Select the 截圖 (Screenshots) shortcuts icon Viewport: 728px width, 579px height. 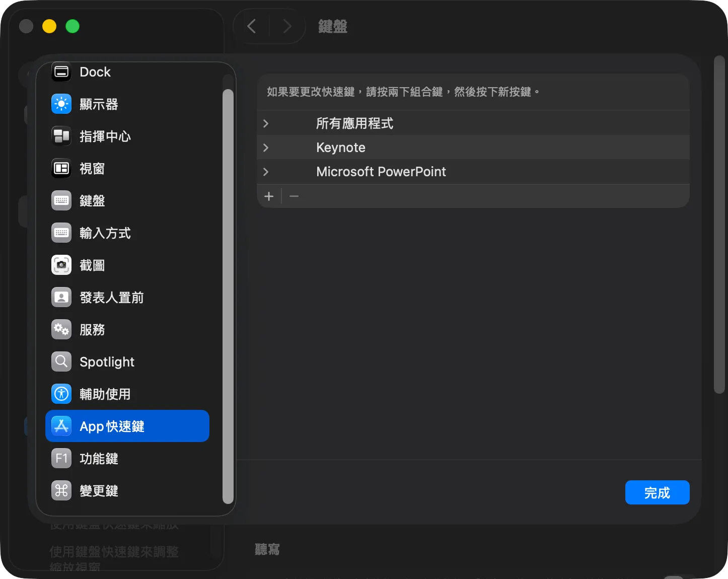61,265
